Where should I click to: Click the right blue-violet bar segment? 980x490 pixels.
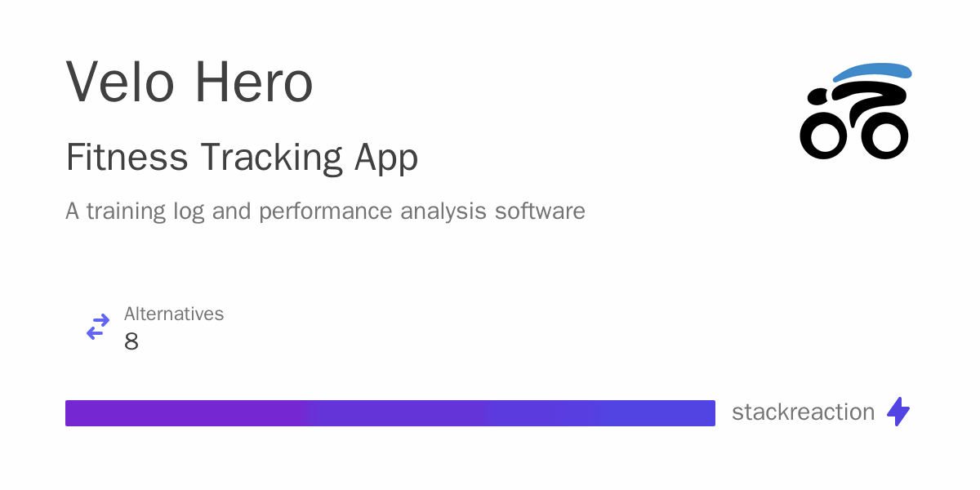599,413
